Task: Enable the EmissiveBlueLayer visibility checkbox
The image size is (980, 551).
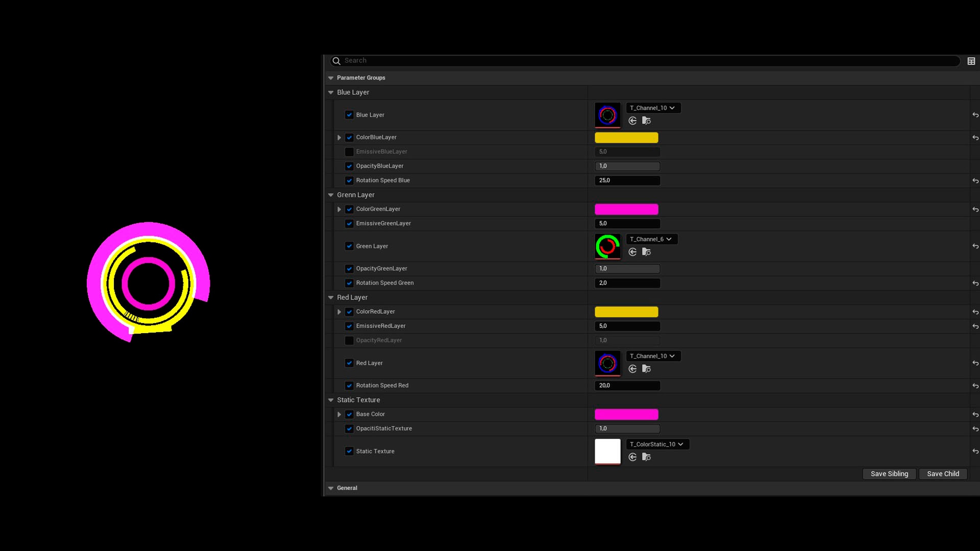Action: point(350,152)
